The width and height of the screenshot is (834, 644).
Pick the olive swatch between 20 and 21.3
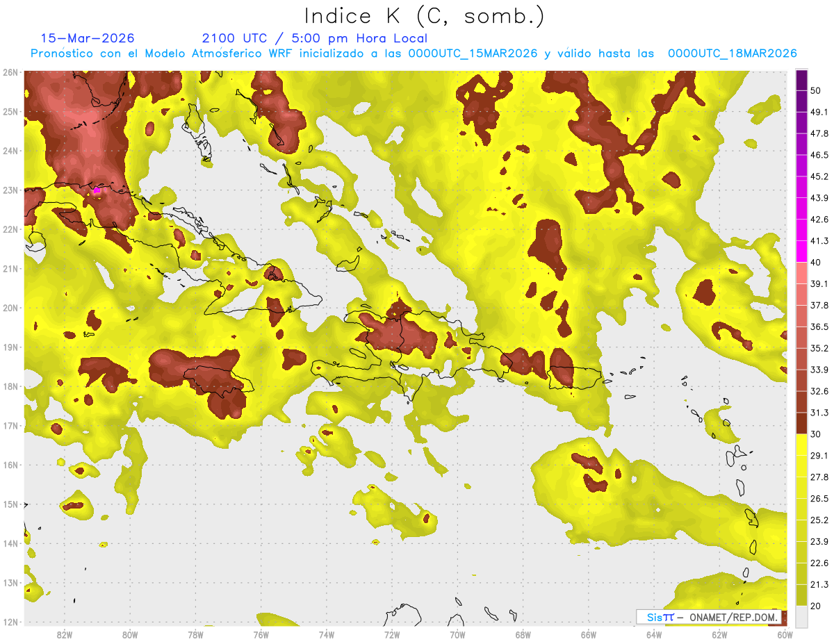[x=801, y=595]
